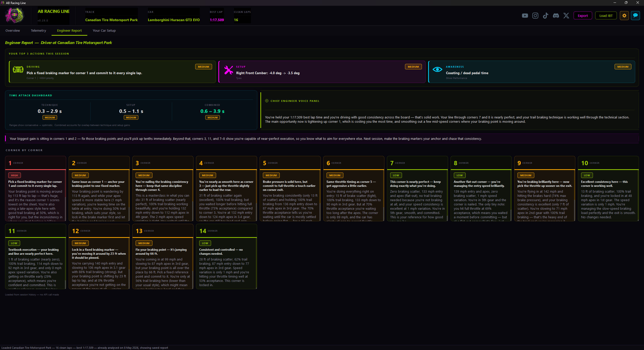Select the Corner 9 card header

545,163
